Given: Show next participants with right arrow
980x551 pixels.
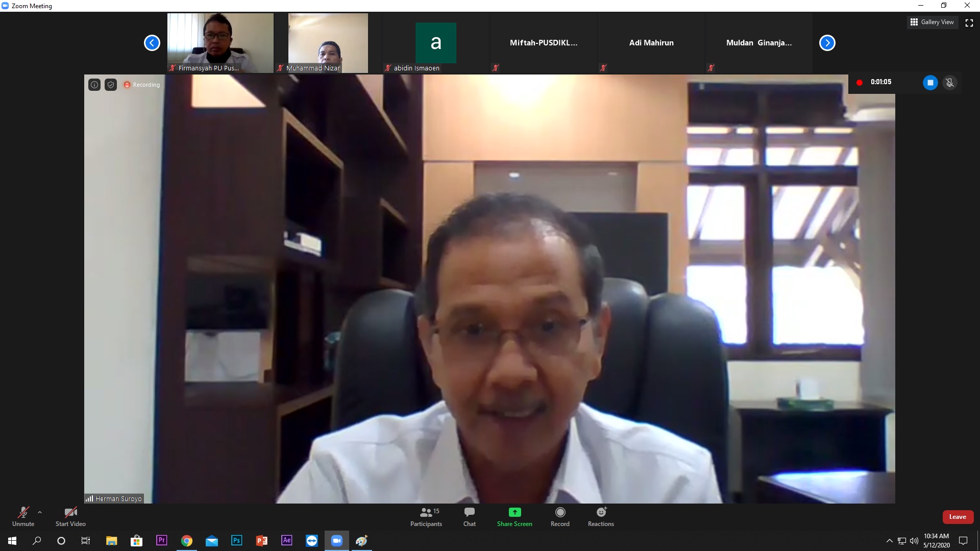Looking at the screenshot, I should click(x=827, y=43).
